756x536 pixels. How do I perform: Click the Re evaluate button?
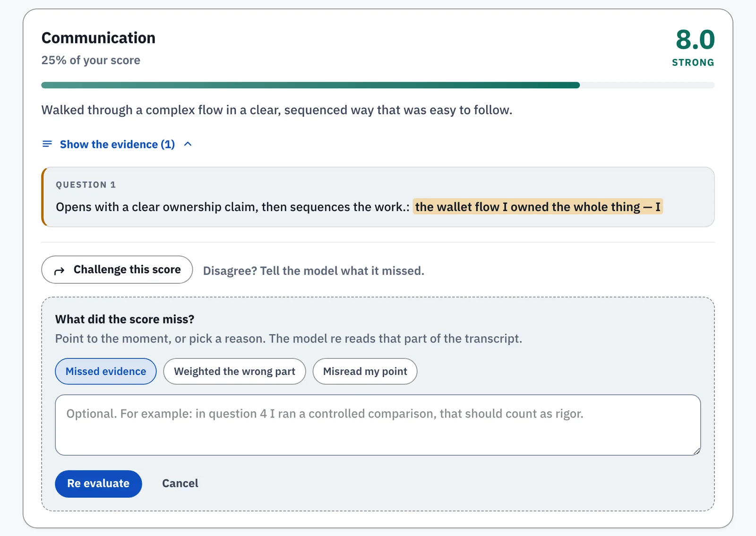coord(98,484)
